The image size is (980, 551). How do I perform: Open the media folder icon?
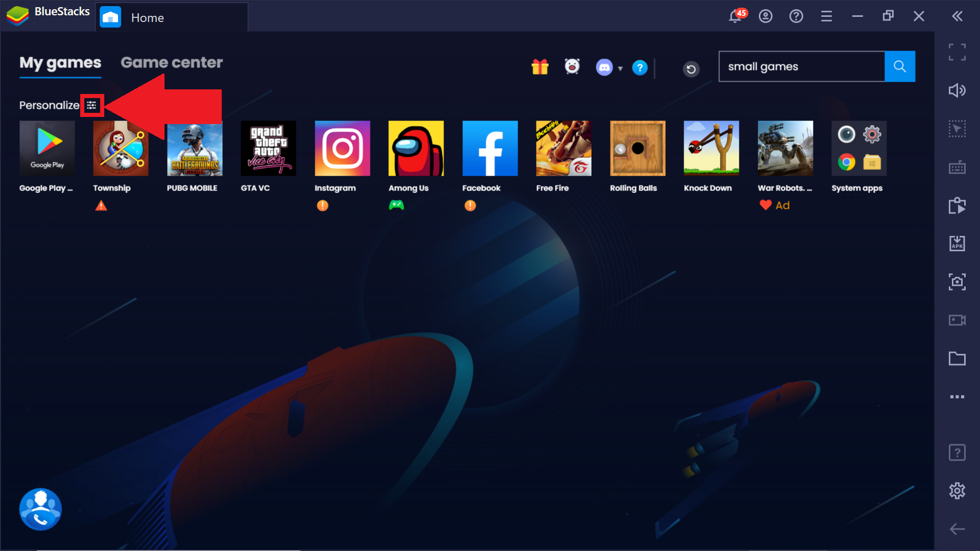957,358
